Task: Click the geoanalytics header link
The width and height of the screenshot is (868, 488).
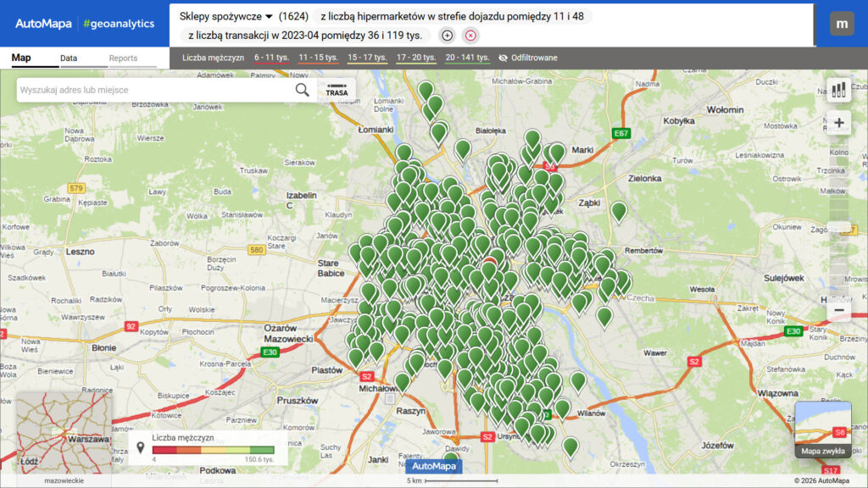Action: coord(117,23)
